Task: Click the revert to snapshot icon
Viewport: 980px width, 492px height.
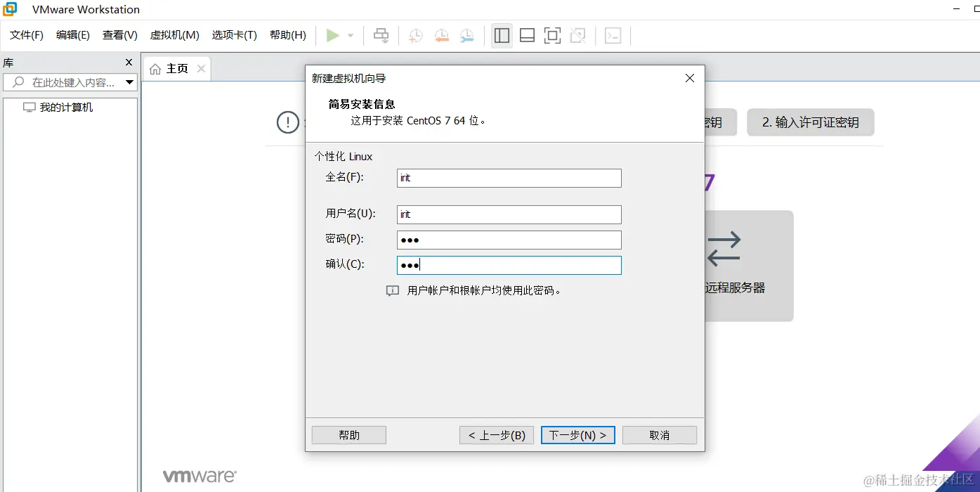Action: coord(441,35)
